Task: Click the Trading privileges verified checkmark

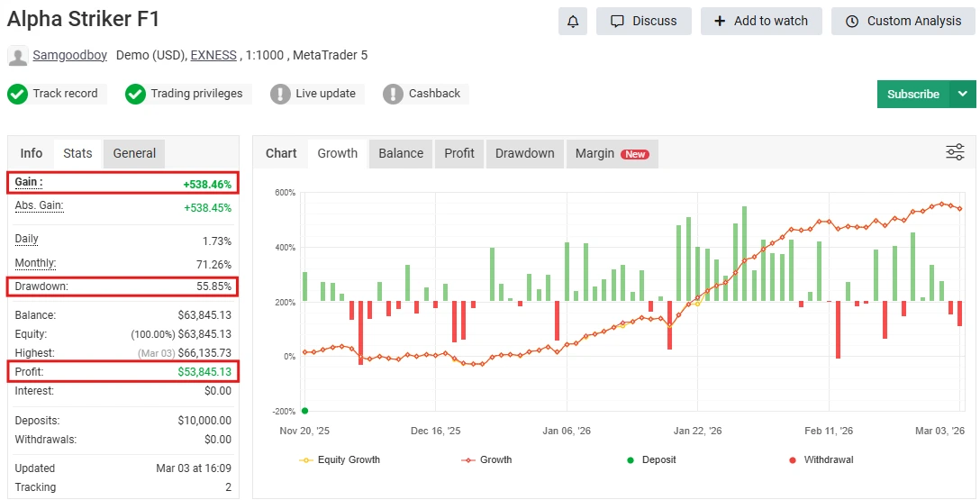Action: point(135,94)
